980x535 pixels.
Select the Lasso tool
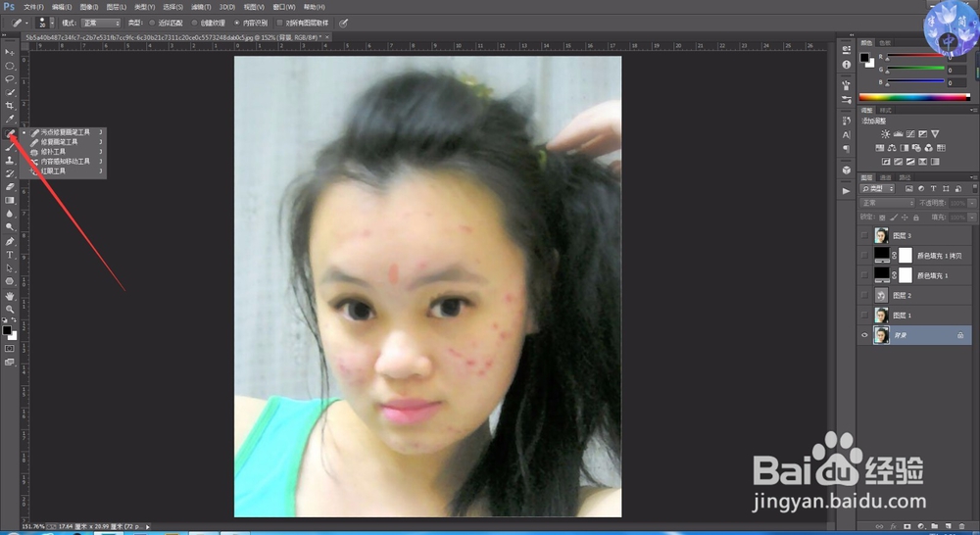(x=10, y=78)
